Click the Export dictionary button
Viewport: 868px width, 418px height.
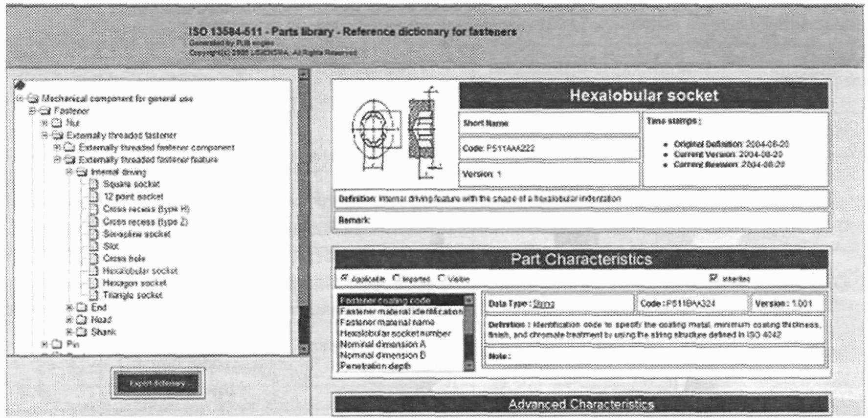[157, 384]
